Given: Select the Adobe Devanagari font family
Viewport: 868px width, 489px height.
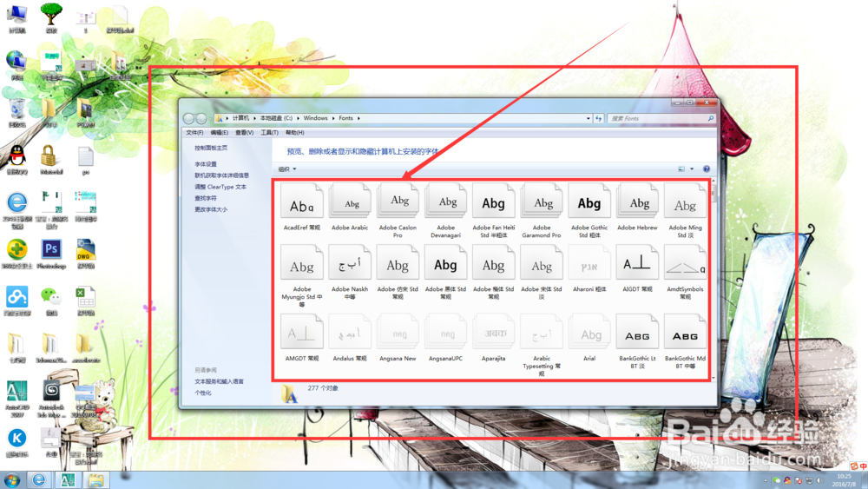Looking at the screenshot, I should pos(445,211).
